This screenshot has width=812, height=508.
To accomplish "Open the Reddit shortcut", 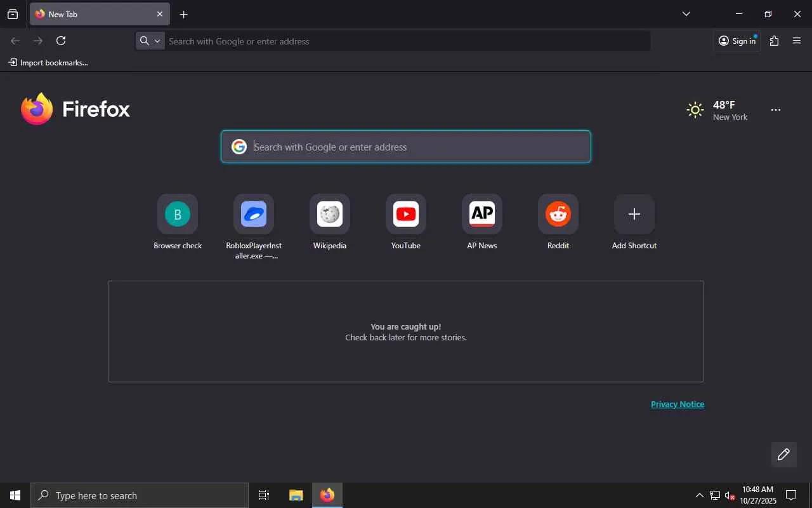I will pos(558,222).
